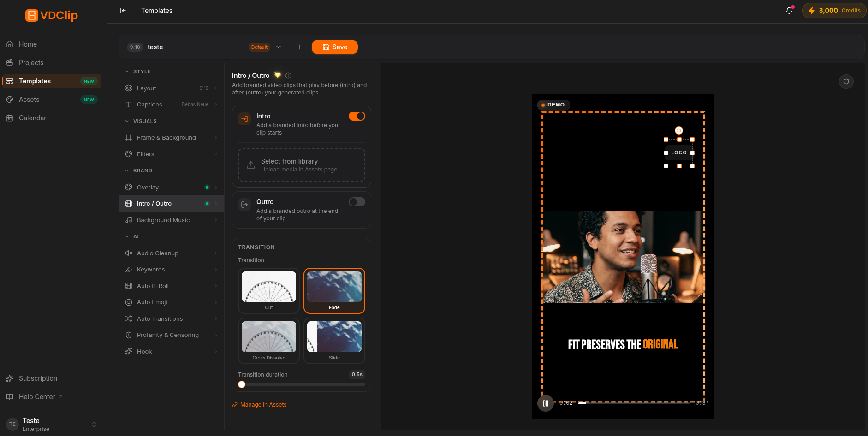The height and width of the screenshot is (436, 868).
Task: Expand the Captions row chevron
Action: (x=216, y=105)
